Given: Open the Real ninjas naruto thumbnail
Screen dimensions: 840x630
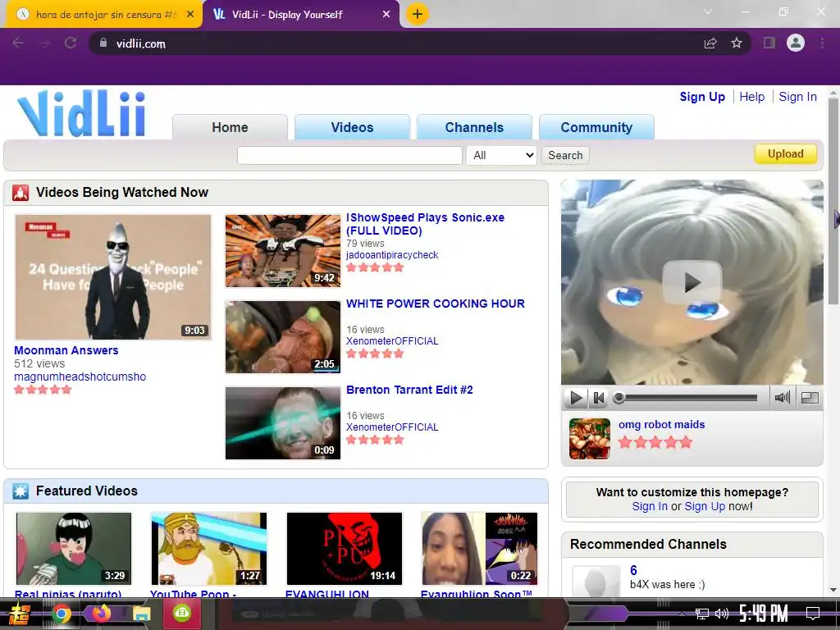Looking at the screenshot, I should coord(73,549).
